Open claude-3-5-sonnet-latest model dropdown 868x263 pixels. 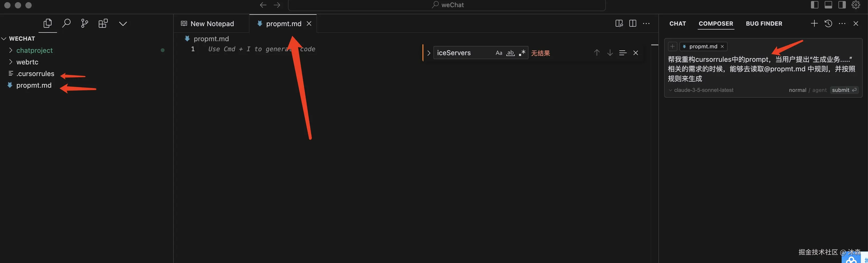click(701, 90)
